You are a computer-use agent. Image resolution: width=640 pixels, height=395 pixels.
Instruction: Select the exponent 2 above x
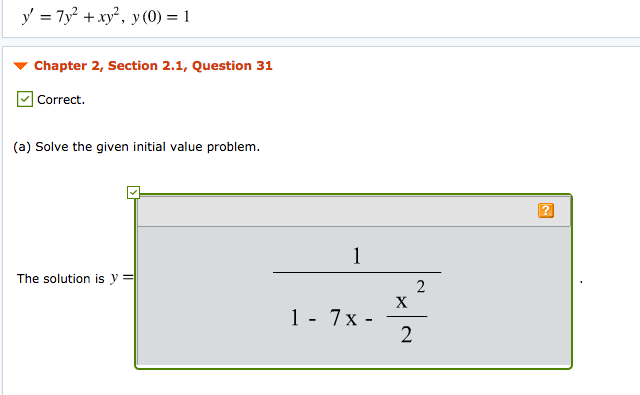click(x=421, y=287)
